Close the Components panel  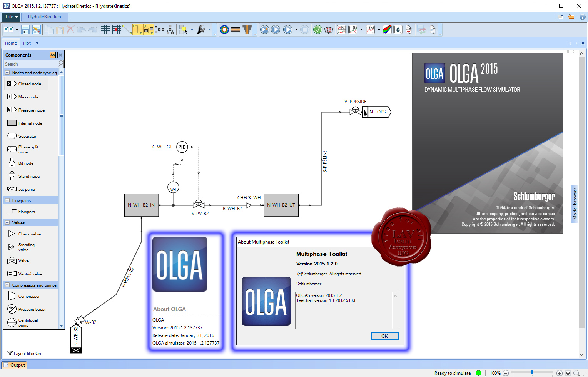point(60,55)
